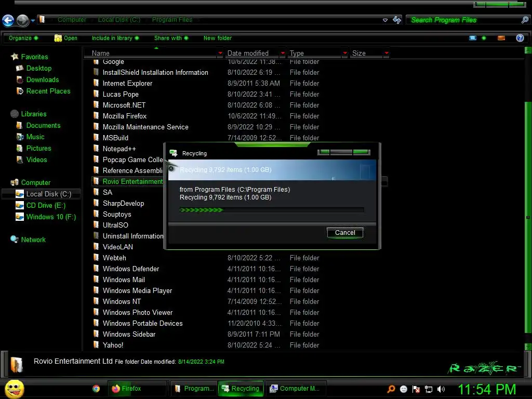
Task: Click the grey Forward arrow button
Action: click(x=23, y=20)
